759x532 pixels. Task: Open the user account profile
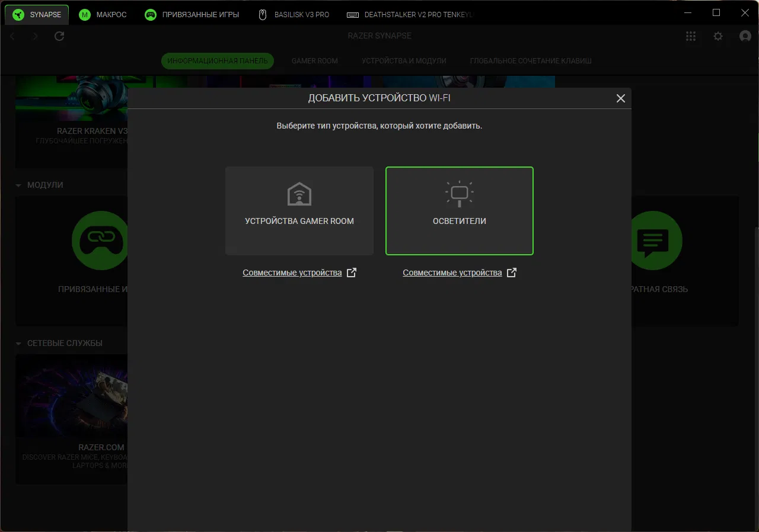click(x=745, y=36)
